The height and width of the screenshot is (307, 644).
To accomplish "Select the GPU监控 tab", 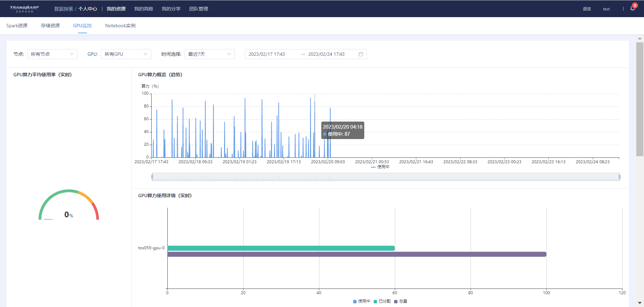I will pos(83,26).
